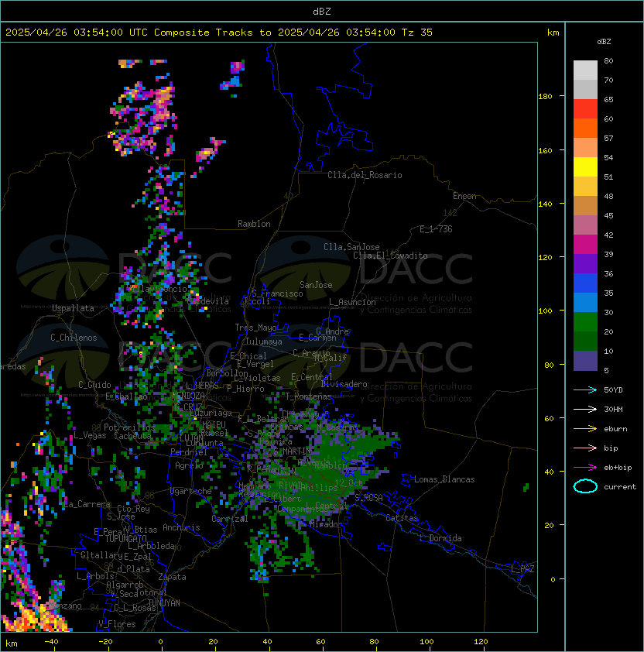Click the -40 tick on horizontal km axis
This screenshot has height=652, width=644.
pyautogui.click(x=51, y=642)
